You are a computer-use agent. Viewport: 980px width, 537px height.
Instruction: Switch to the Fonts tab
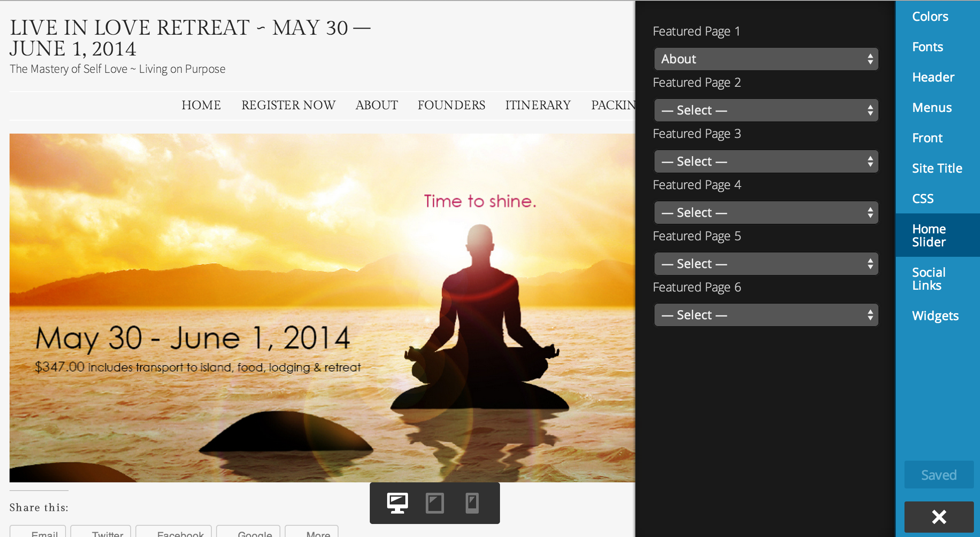point(927,47)
